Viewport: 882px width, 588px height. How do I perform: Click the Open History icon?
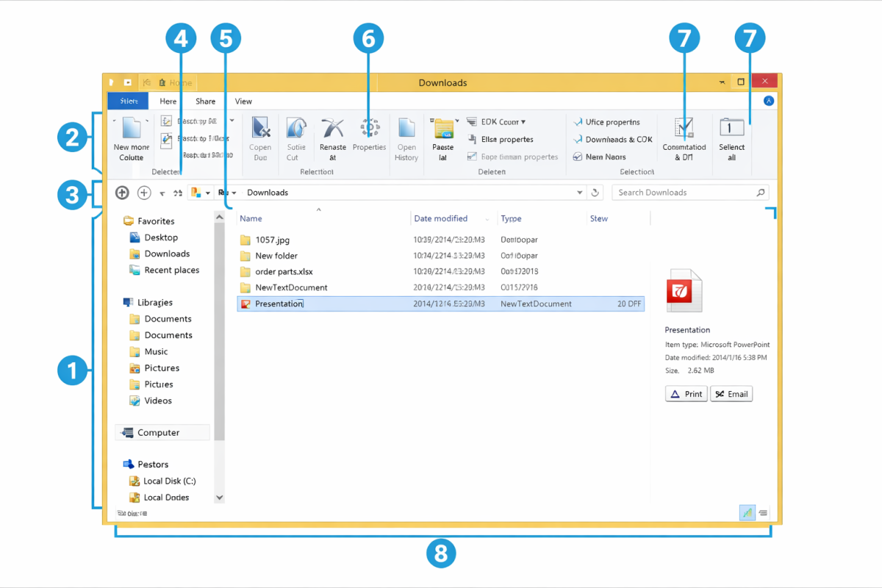(x=406, y=140)
